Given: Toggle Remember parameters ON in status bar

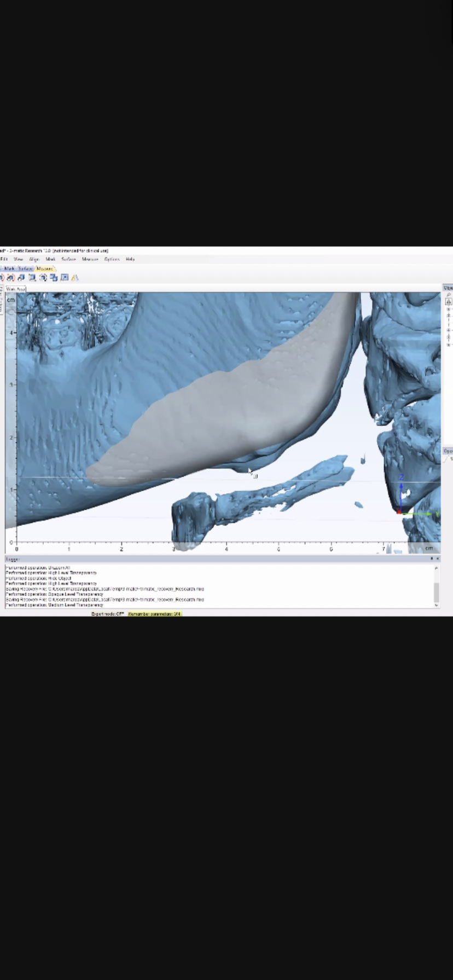Looking at the screenshot, I should 155,614.
